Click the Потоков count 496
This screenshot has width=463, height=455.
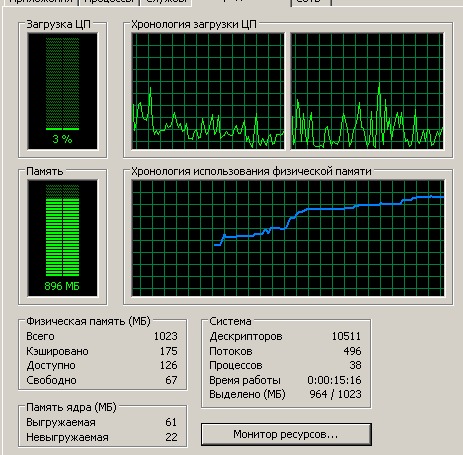point(352,351)
